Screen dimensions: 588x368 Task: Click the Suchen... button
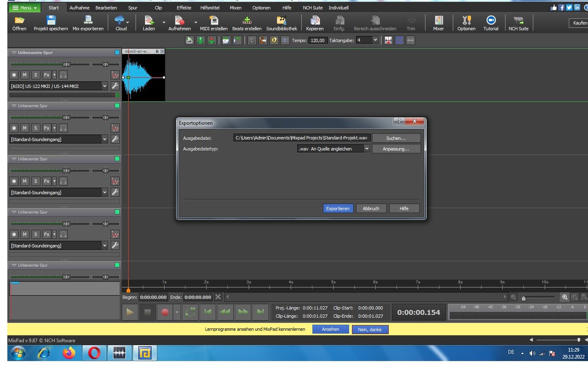[396, 138]
